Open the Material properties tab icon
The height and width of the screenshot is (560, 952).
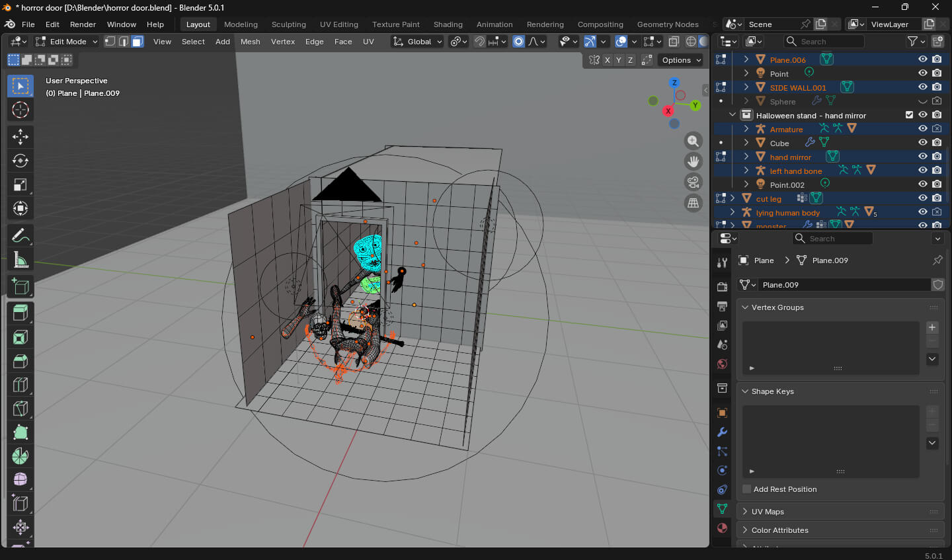722,528
